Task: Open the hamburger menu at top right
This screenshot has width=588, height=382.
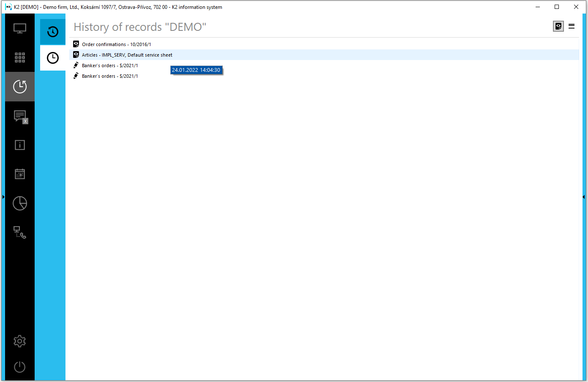Action: (x=572, y=26)
